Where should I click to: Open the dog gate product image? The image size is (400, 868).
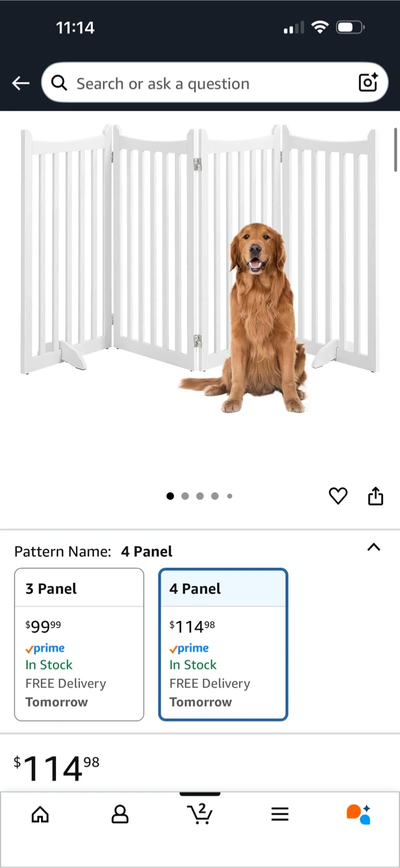(200, 268)
